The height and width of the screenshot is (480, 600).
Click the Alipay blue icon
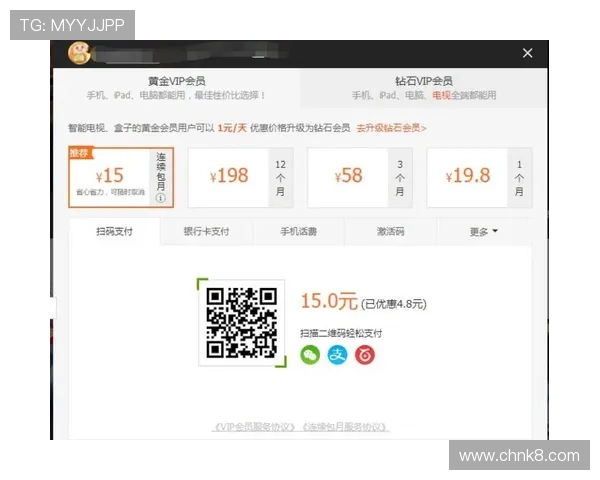pyautogui.click(x=338, y=355)
